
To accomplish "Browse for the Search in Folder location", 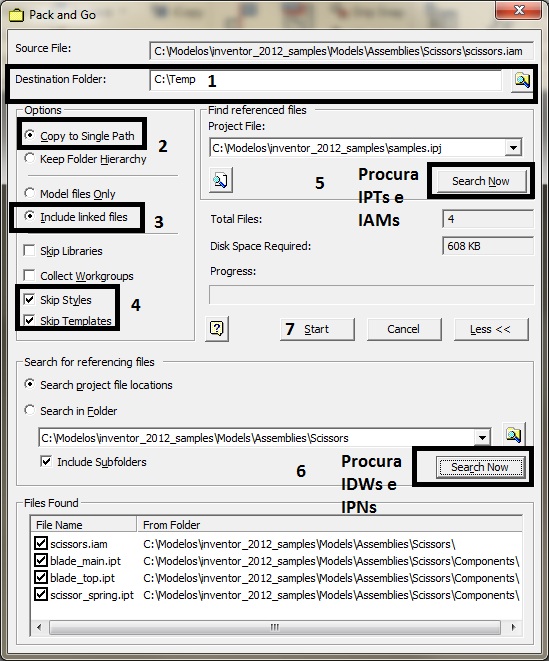I will 513,434.
